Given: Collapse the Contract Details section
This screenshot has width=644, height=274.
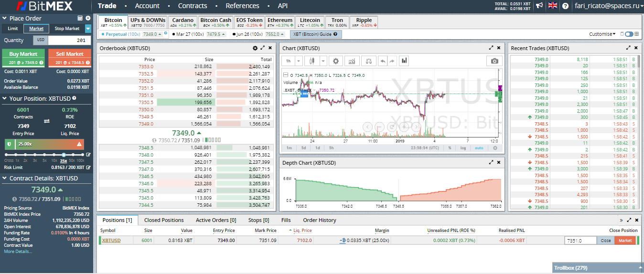Looking at the screenshot, I should pyautogui.click(x=5, y=178).
